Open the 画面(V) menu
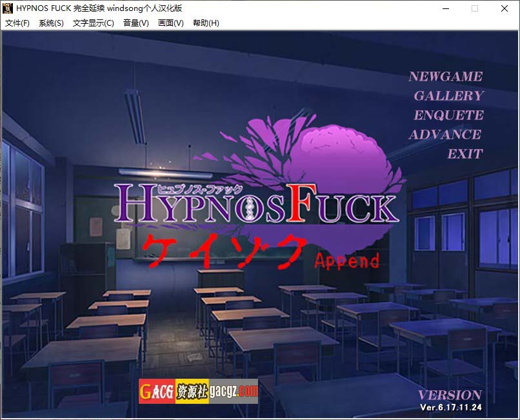The image size is (520, 420). 171,23
